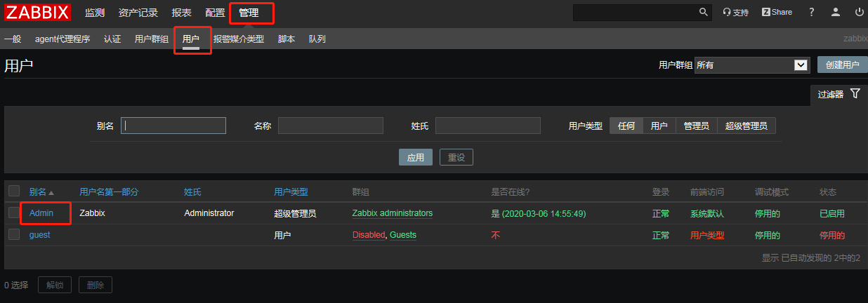Sort by 别名 column

point(41,191)
